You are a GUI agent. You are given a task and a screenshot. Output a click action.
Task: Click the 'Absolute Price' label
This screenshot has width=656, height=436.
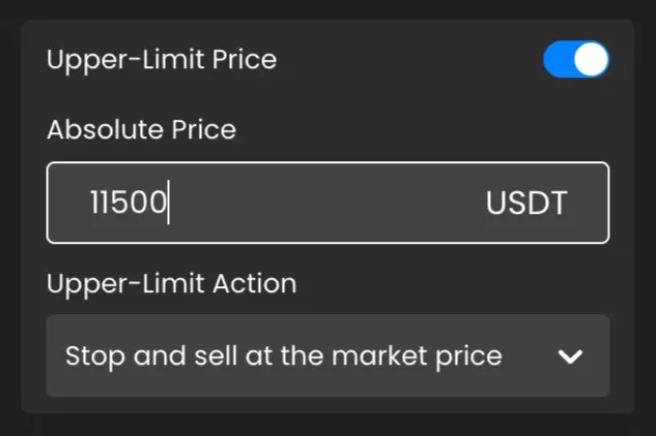[142, 129]
